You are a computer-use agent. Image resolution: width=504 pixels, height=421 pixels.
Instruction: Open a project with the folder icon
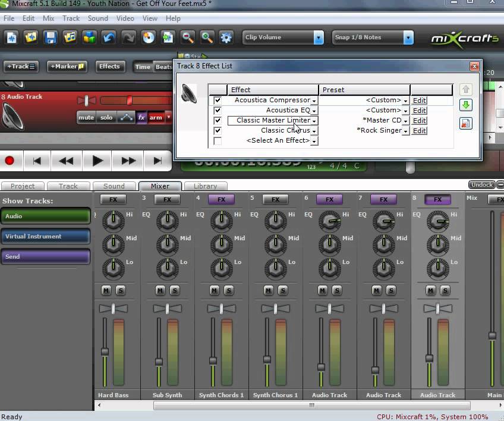tap(31, 37)
